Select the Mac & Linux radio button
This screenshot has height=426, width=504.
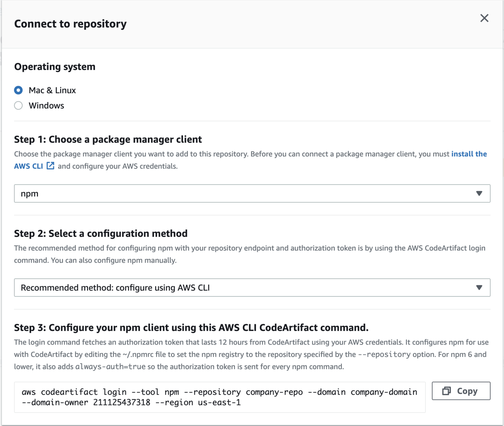[x=19, y=90]
